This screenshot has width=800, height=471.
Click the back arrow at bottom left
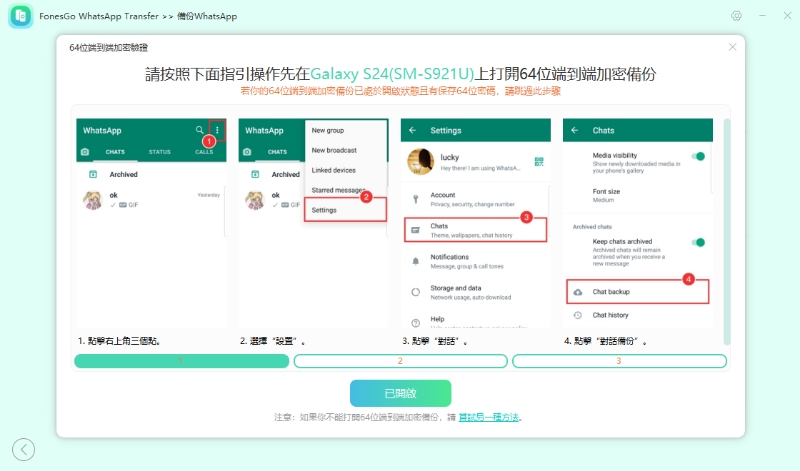[23, 450]
